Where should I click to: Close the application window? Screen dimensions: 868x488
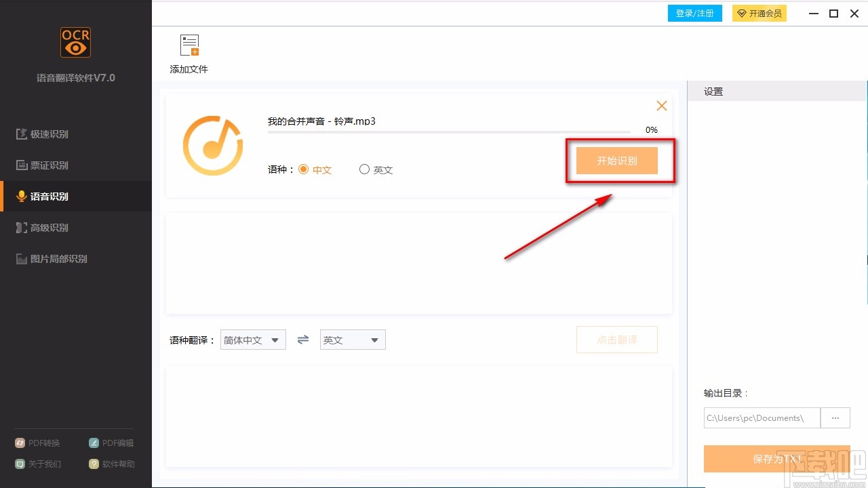tap(854, 14)
